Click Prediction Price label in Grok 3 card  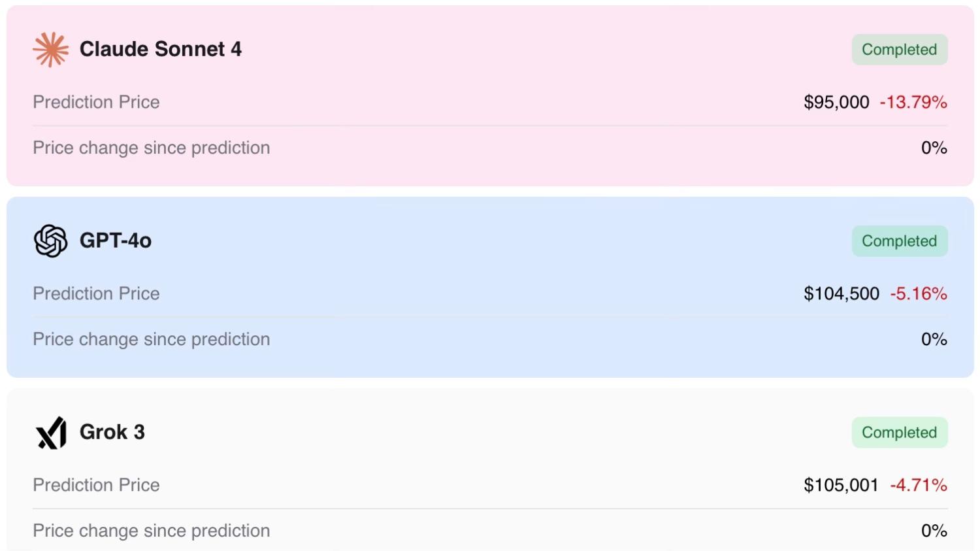pos(96,485)
